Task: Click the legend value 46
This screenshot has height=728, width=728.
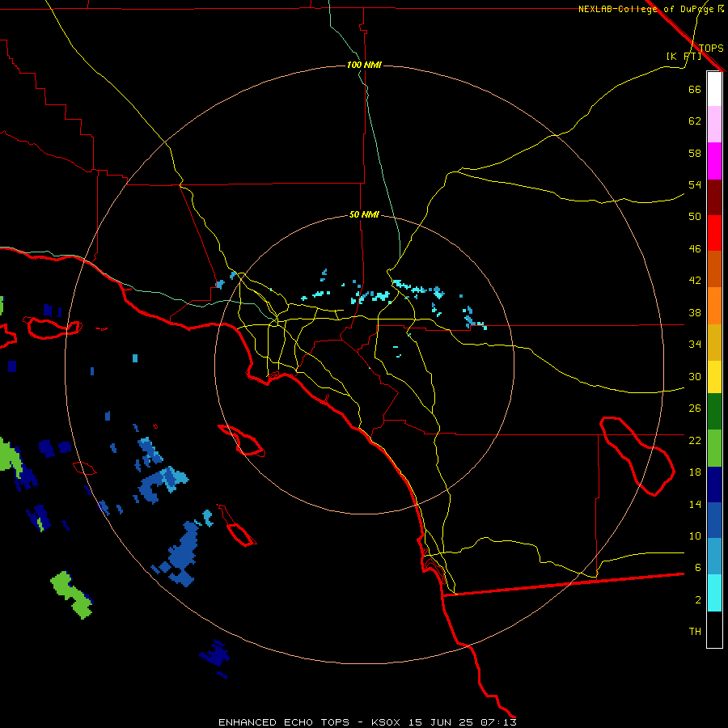Action: coord(695,249)
